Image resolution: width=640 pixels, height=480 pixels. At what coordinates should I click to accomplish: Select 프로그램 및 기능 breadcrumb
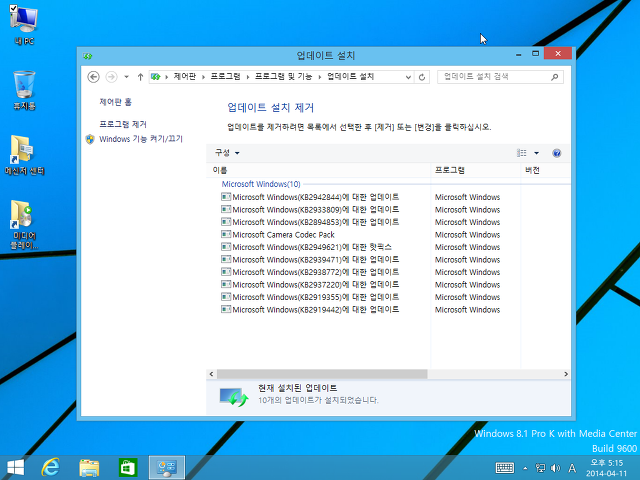point(283,76)
